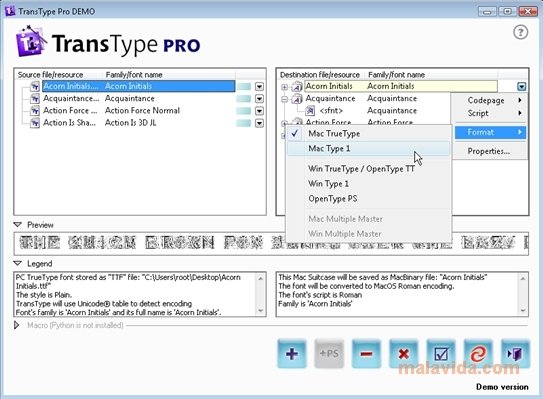Open the dropdown arrow for source Acorn Initials
The width and height of the screenshot is (543, 399).
259,86
